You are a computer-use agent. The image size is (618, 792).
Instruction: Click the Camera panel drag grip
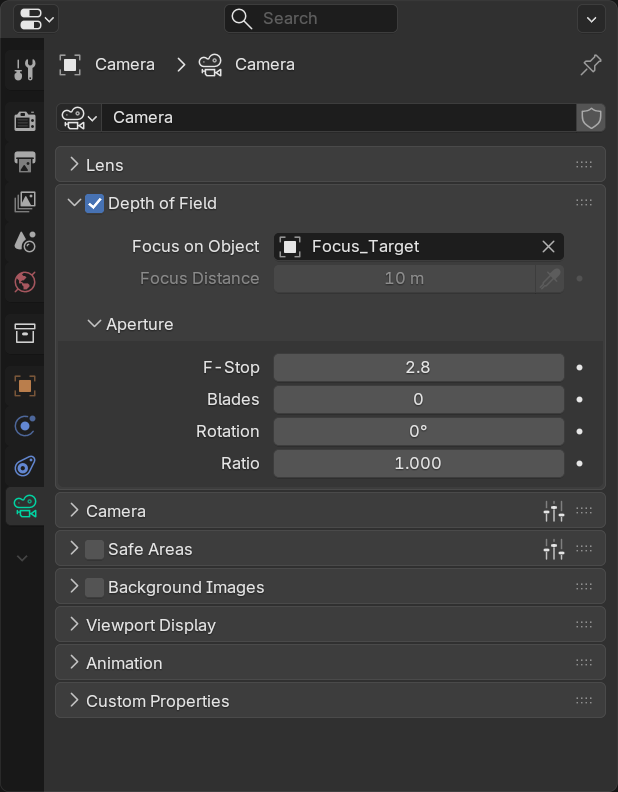click(x=584, y=511)
